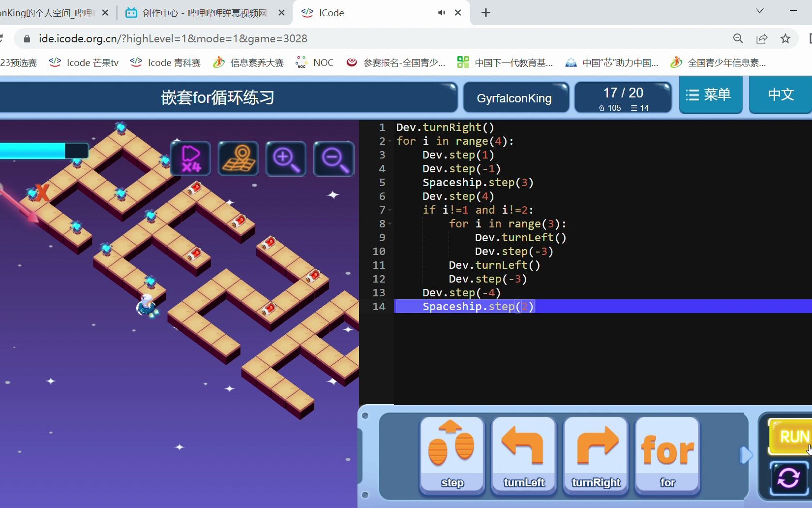The width and height of the screenshot is (812, 508).
Task: Close the 创作中心 tab
Action: click(x=281, y=13)
